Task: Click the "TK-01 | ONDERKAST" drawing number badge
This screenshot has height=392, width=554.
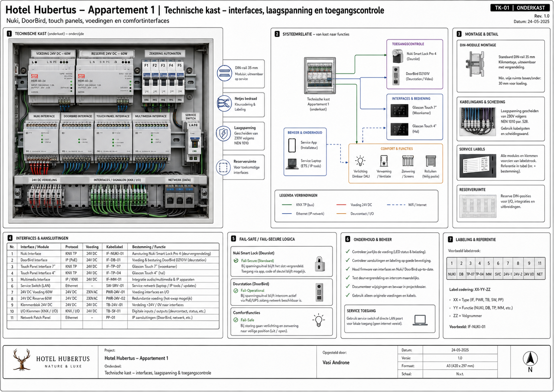Action: pyautogui.click(x=520, y=7)
